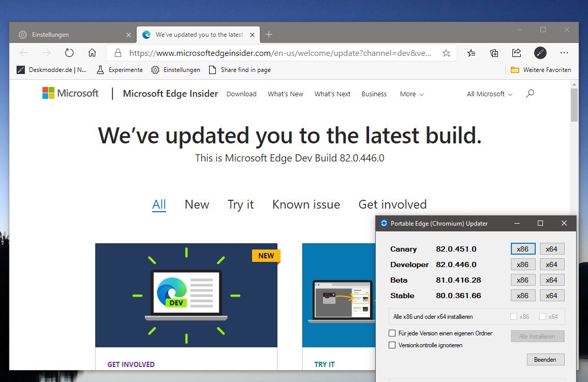The height and width of the screenshot is (382, 588).
Task: Open the Weitere Favoriten folder
Action: tap(541, 70)
